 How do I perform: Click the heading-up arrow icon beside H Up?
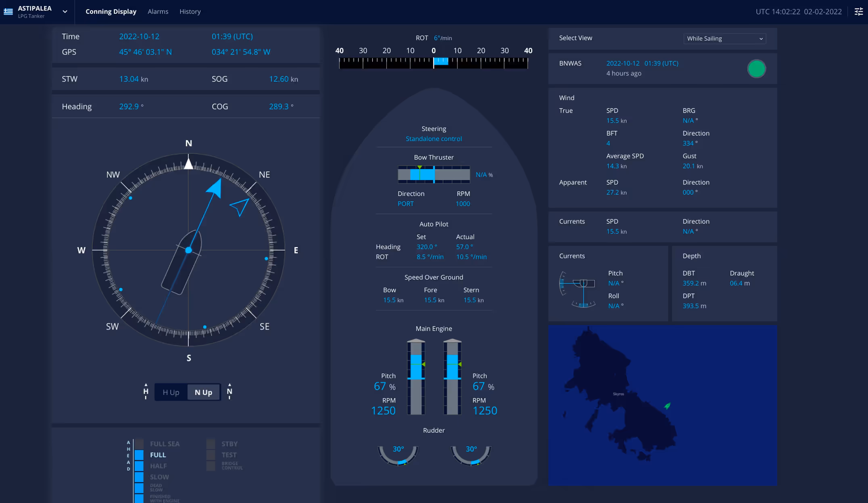point(146,392)
